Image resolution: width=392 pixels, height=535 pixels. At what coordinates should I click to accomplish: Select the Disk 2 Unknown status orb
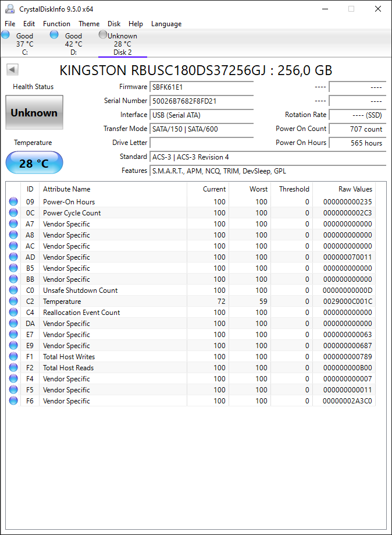tap(103, 34)
